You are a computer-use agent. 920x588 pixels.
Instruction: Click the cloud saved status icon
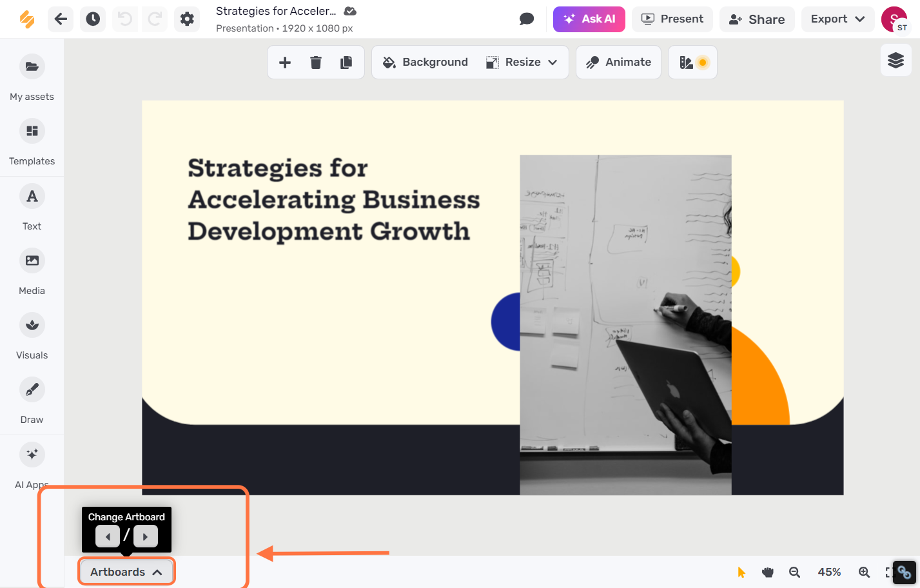tap(350, 11)
